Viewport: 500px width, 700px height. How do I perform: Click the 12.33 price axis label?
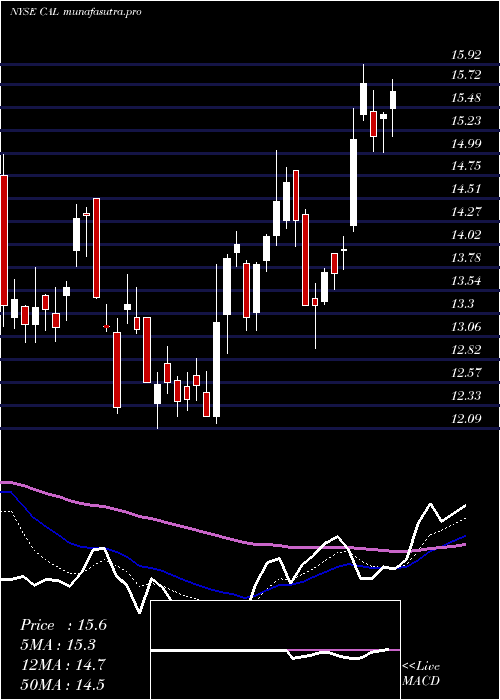coord(466,396)
